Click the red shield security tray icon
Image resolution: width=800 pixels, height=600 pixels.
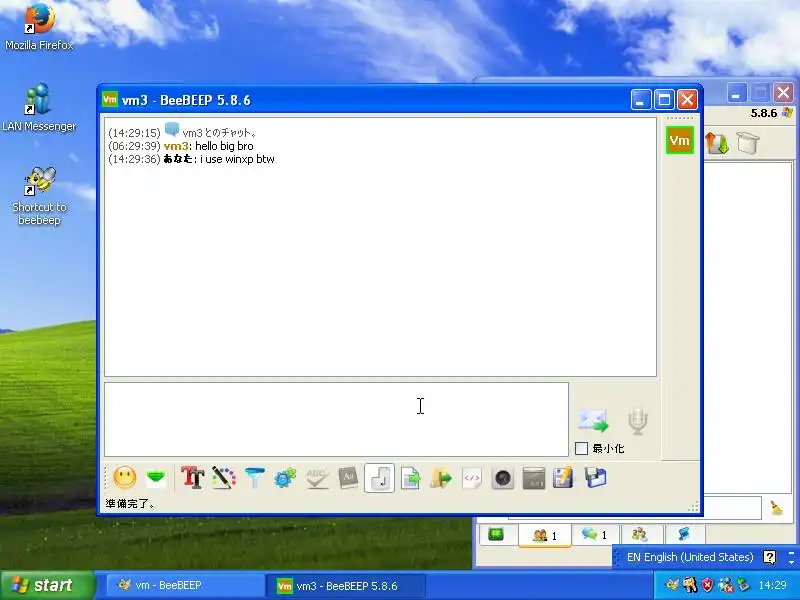tap(708, 585)
